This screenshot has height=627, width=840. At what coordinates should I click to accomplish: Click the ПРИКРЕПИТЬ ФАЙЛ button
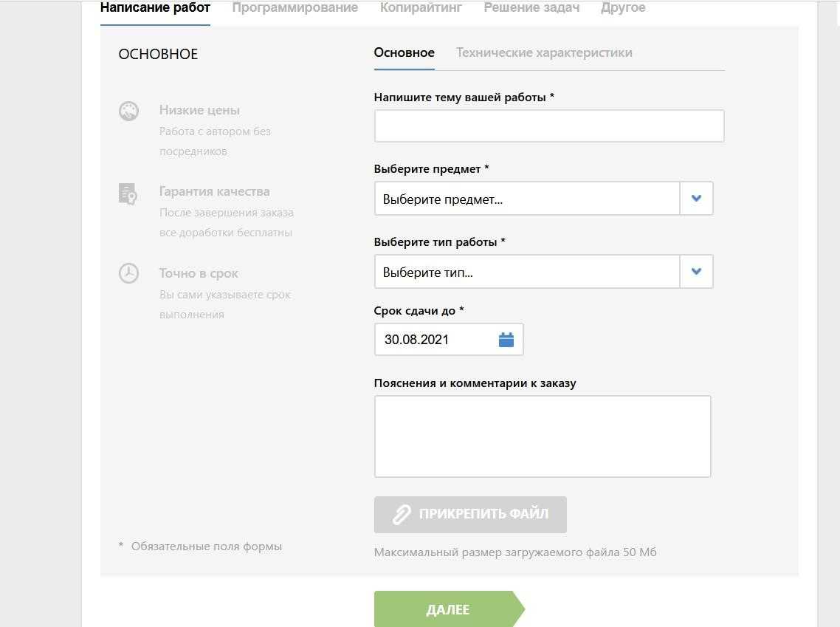pos(470,515)
